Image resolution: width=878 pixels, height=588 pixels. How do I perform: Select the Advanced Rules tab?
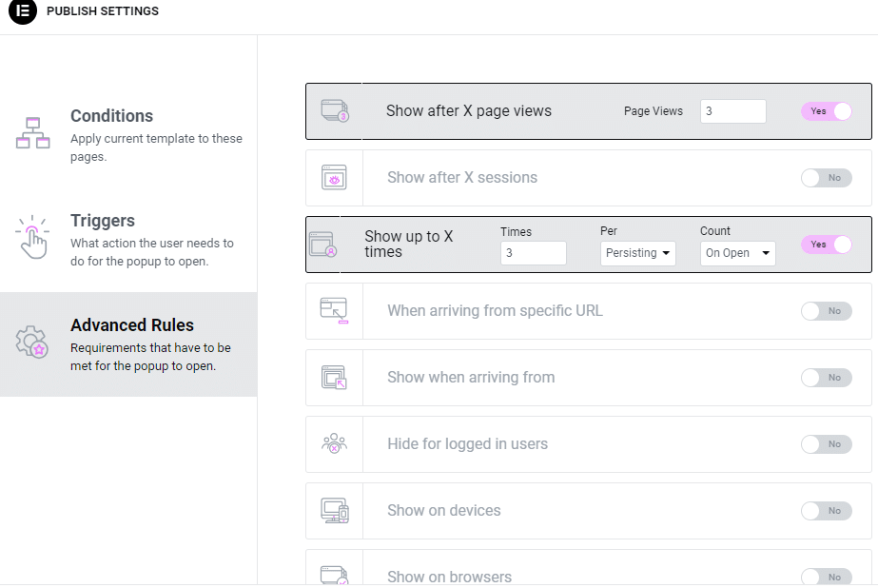[x=128, y=344]
